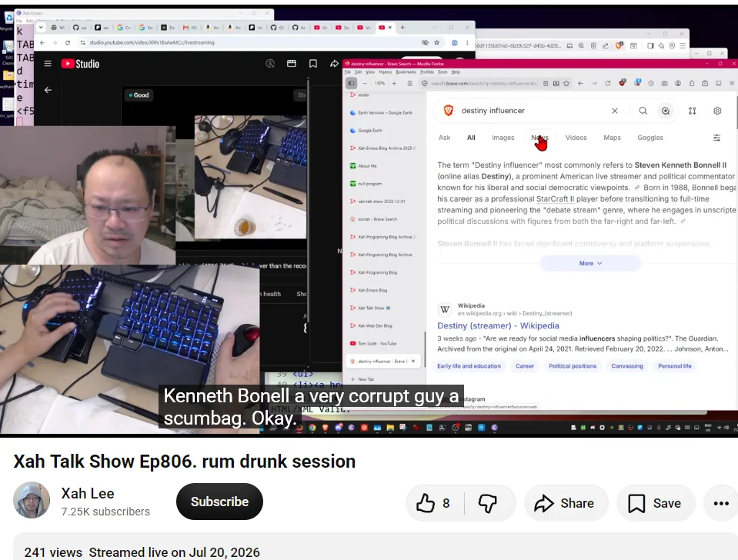
Task: Open File Explorer folder on the taskbar
Action: 390,428
